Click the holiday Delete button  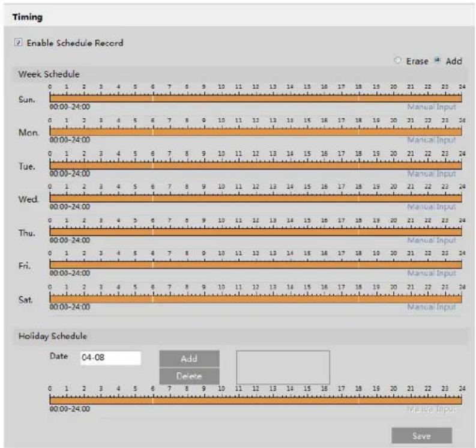point(189,377)
